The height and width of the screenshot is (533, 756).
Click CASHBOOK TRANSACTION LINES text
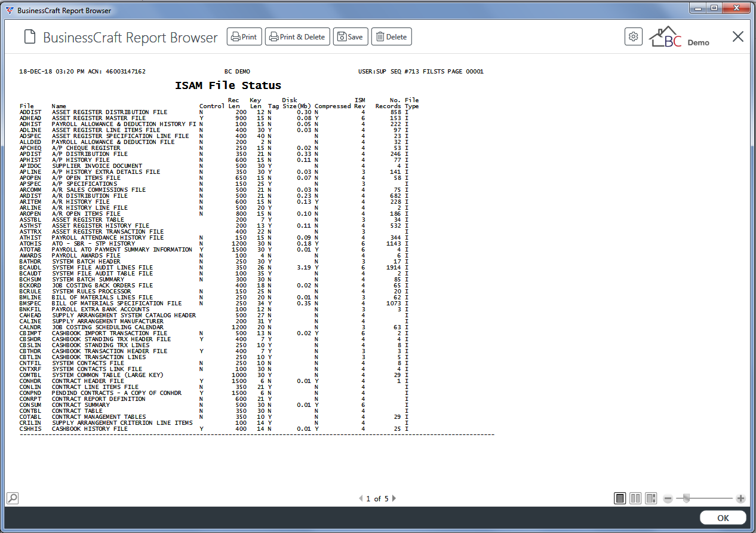(99, 357)
